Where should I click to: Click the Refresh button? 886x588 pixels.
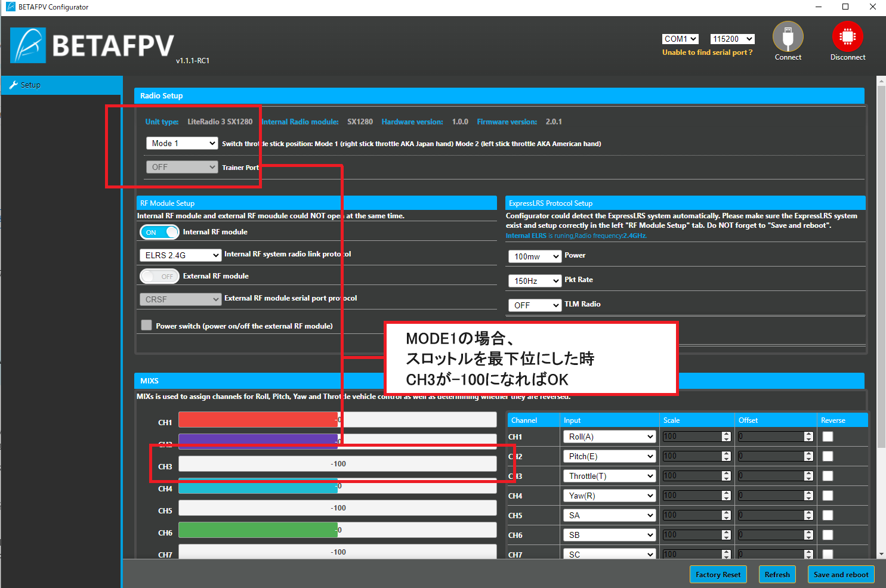777,575
